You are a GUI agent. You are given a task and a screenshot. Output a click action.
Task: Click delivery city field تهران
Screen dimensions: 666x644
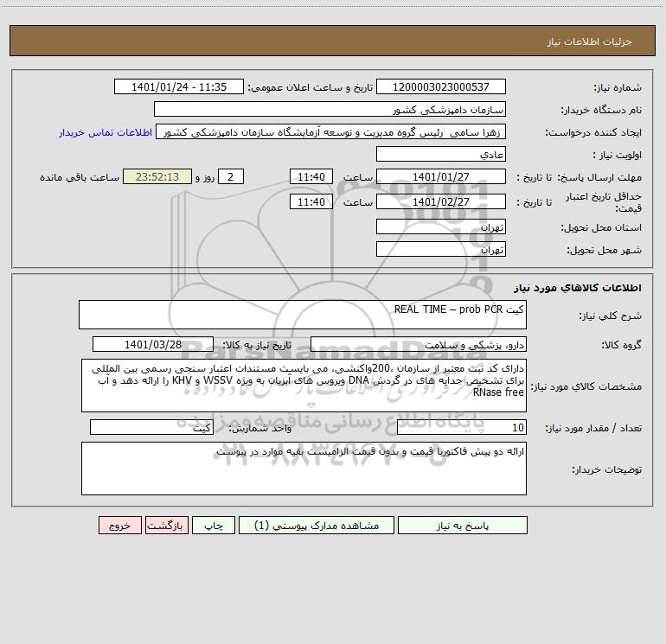pos(441,249)
